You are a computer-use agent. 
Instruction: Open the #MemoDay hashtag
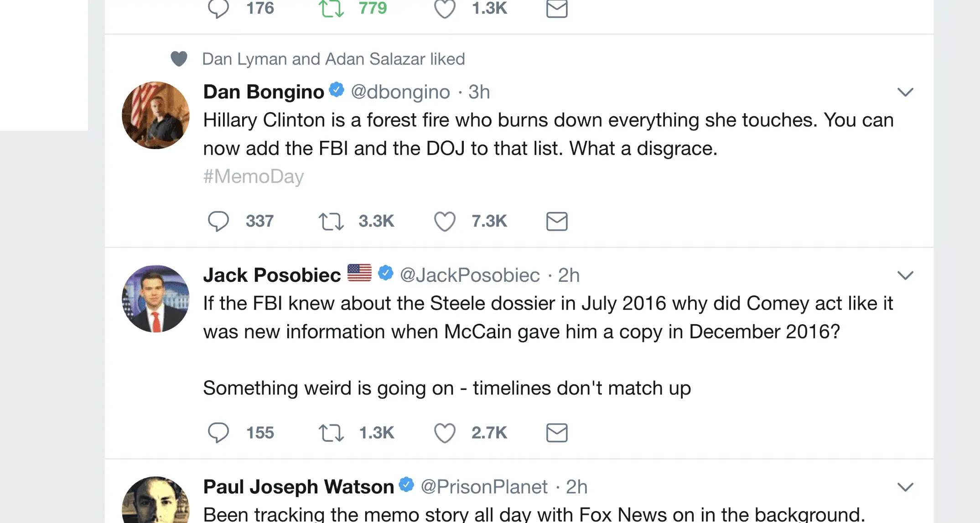point(254,176)
